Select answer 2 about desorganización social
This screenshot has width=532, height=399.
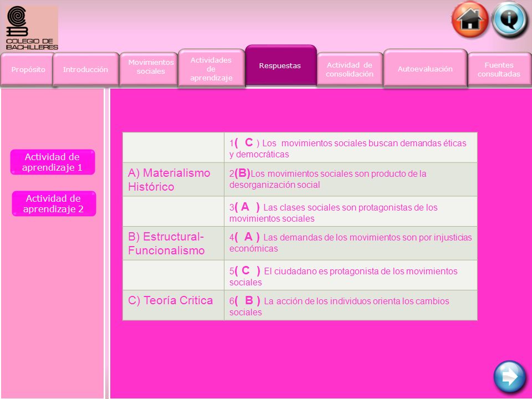click(350, 180)
